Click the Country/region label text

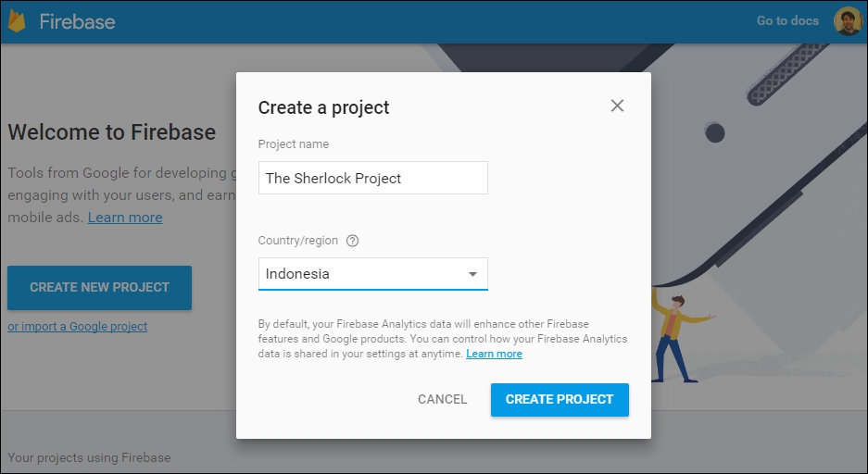(x=297, y=241)
